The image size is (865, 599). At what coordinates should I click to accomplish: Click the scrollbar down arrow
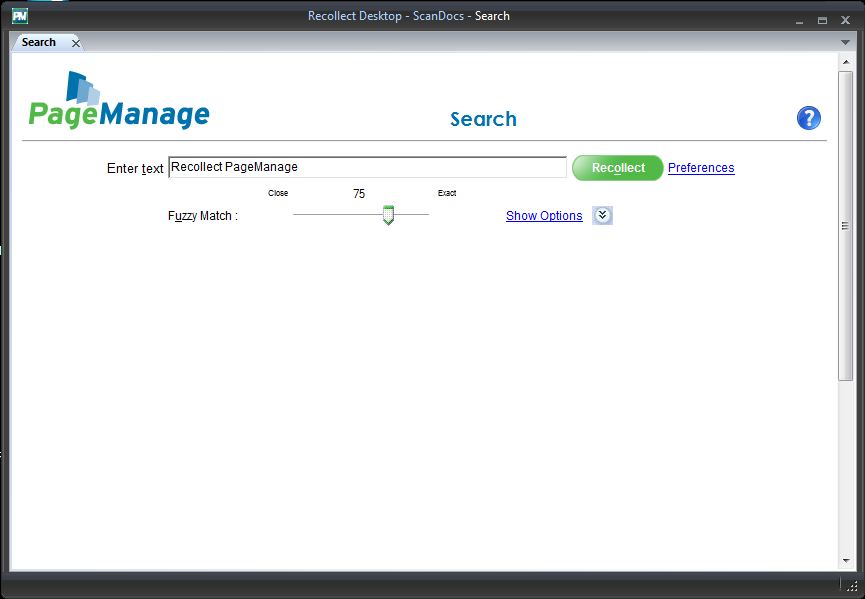pyautogui.click(x=845, y=561)
